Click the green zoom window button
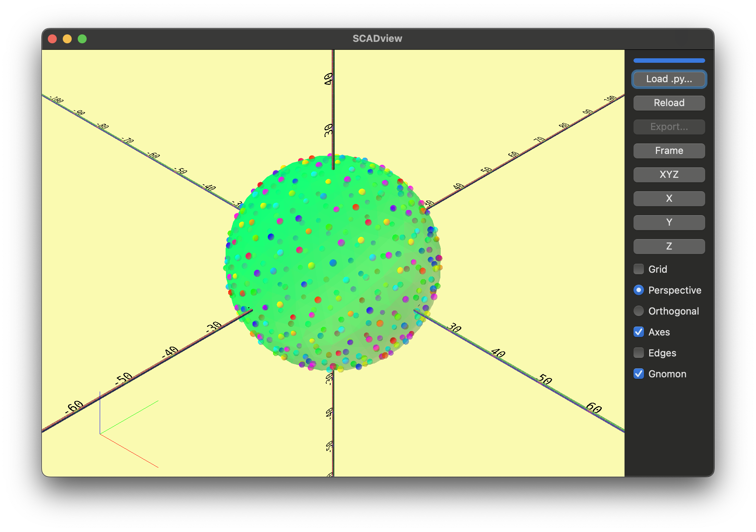This screenshot has width=756, height=532. tap(82, 39)
